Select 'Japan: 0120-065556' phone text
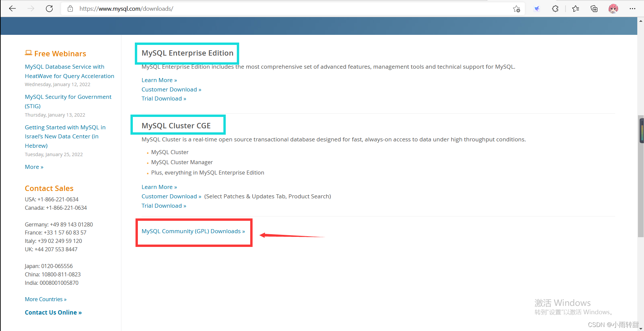 click(49, 266)
